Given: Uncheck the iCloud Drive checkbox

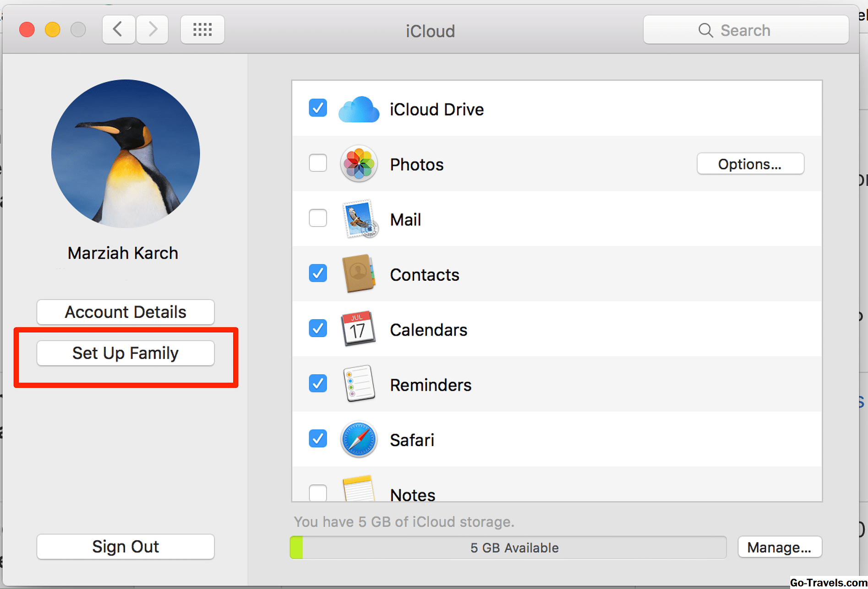Looking at the screenshot, I should [x=318, y=108].
